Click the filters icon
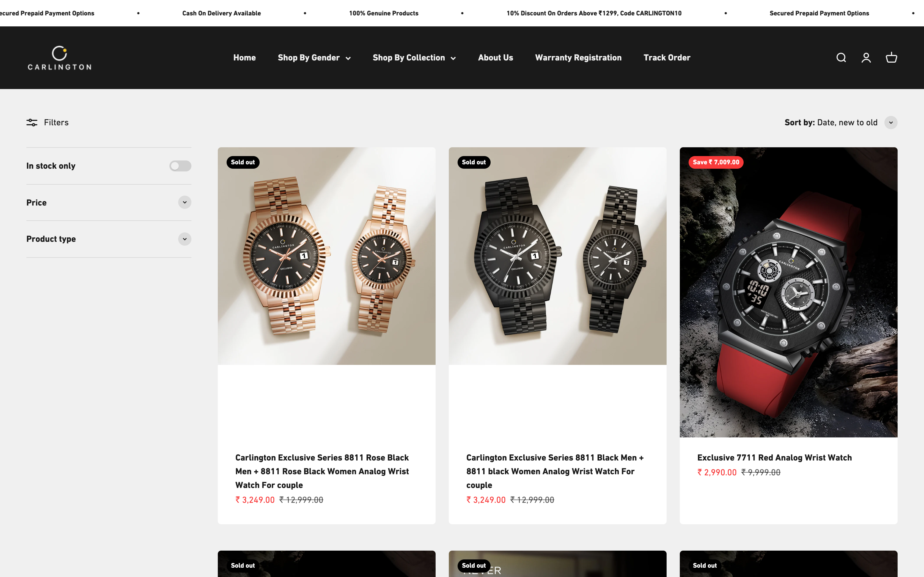 (x=32, y=122)
